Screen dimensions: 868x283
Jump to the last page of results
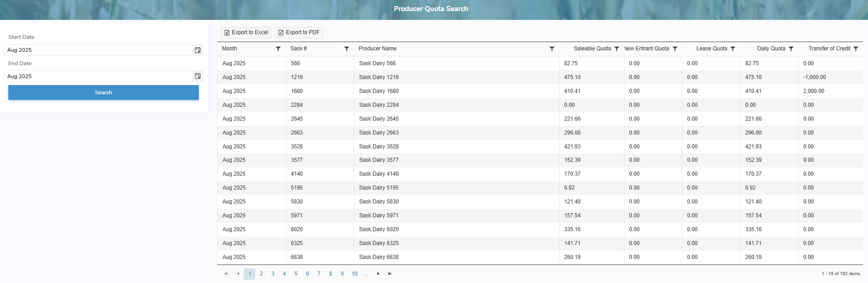pos(390,274)
